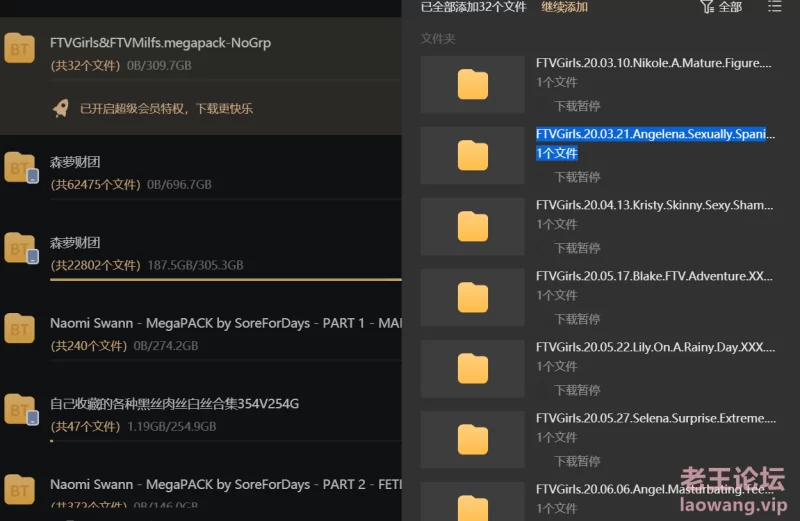This screenshot has width=800, height=521.
Task: Click FTVGirls.20.05.27.Selena folder name
Action: click(x=656, y=418)
